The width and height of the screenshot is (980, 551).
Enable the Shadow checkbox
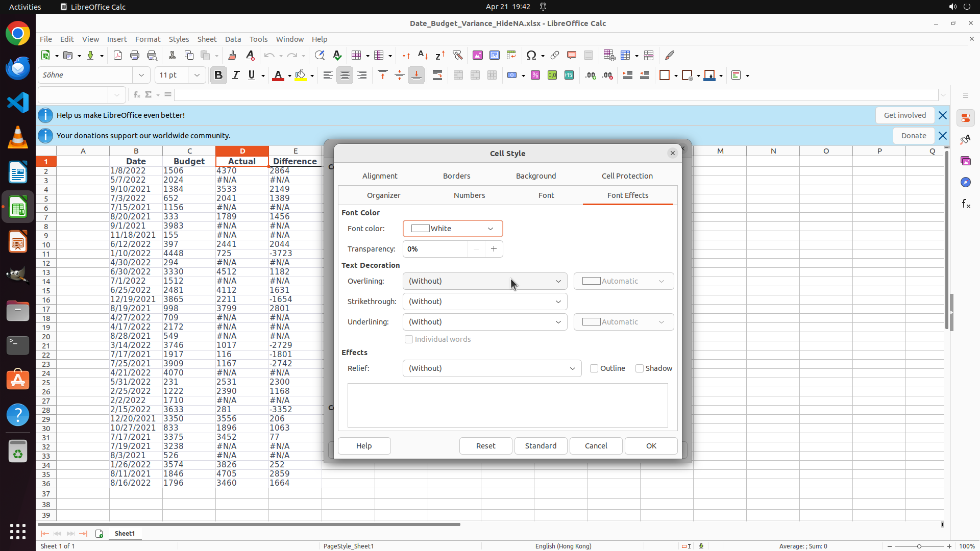tap(640, 368)
